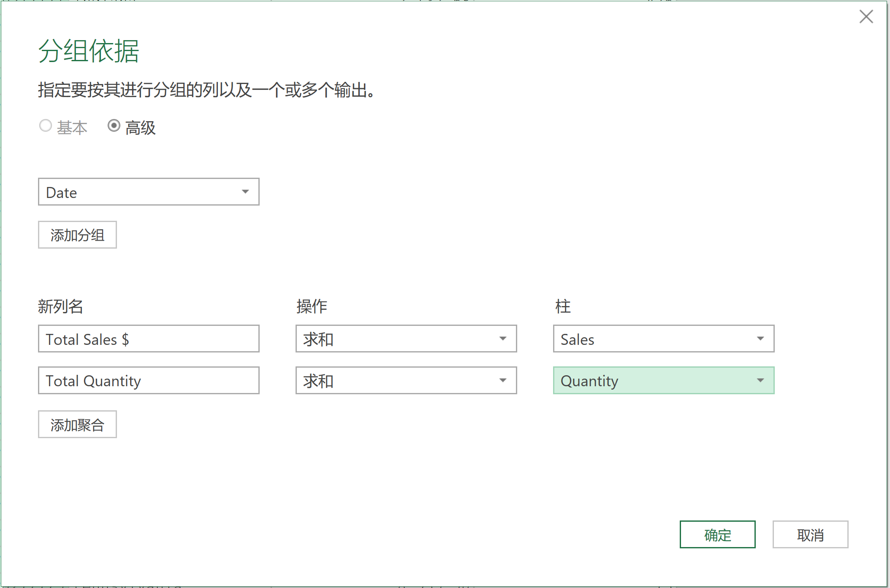The image size is (890, 588).
Task: Click the Total Quantity name field
Action: pos(149,381)
